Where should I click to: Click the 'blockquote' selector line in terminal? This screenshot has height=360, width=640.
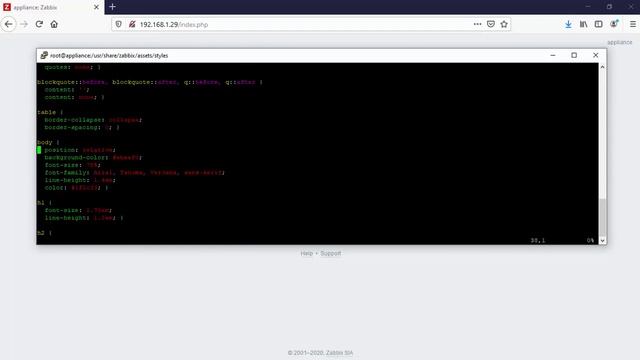point(150,82)
